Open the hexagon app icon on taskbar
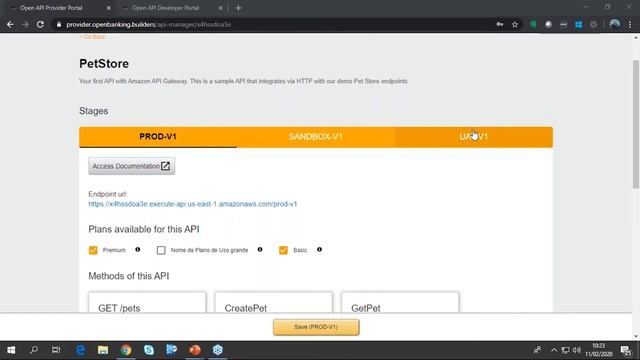This screenshot has width=640, height=360. click(218, 350)
